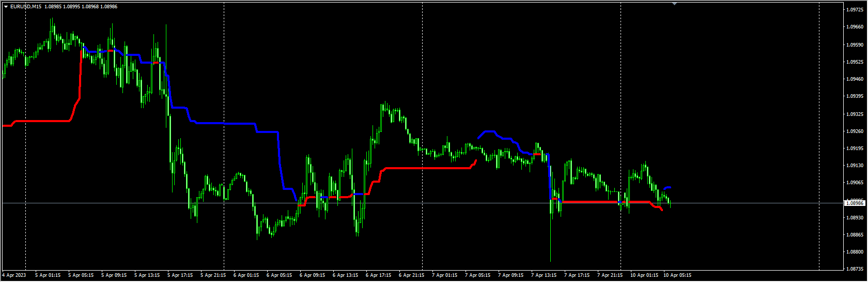
Task: Click the 1.08735 price axis label
Action: point(855,269)
